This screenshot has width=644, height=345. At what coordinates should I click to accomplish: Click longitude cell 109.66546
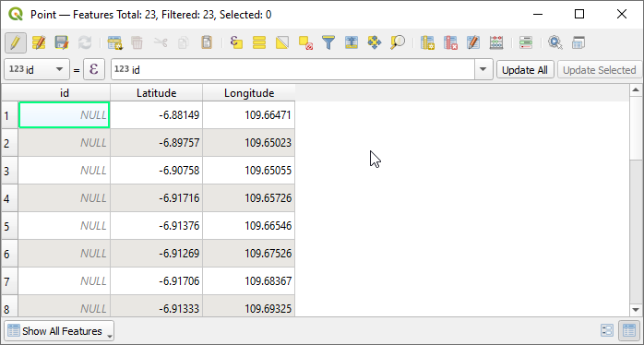click(x=248, y=226)
